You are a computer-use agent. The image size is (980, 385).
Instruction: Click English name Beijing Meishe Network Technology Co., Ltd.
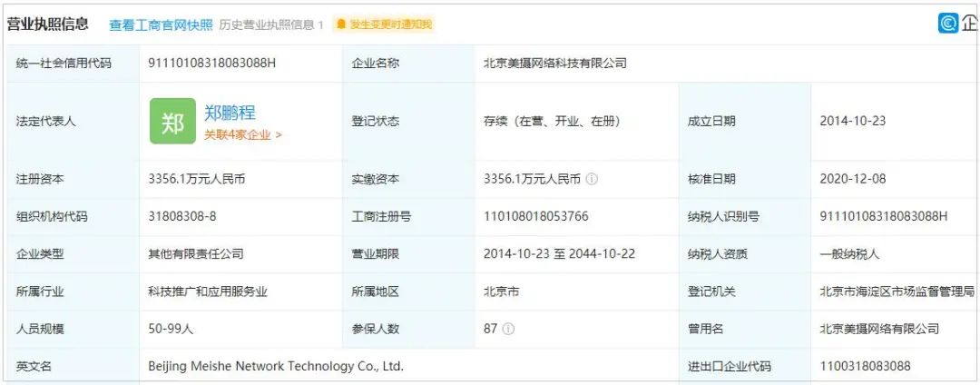tap(276, 366)
